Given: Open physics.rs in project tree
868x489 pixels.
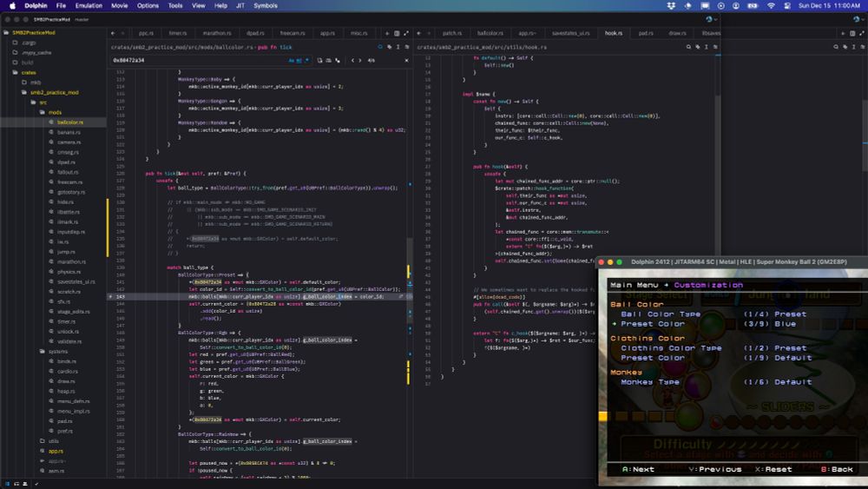Looking at the screenshot, I should 69,272.
